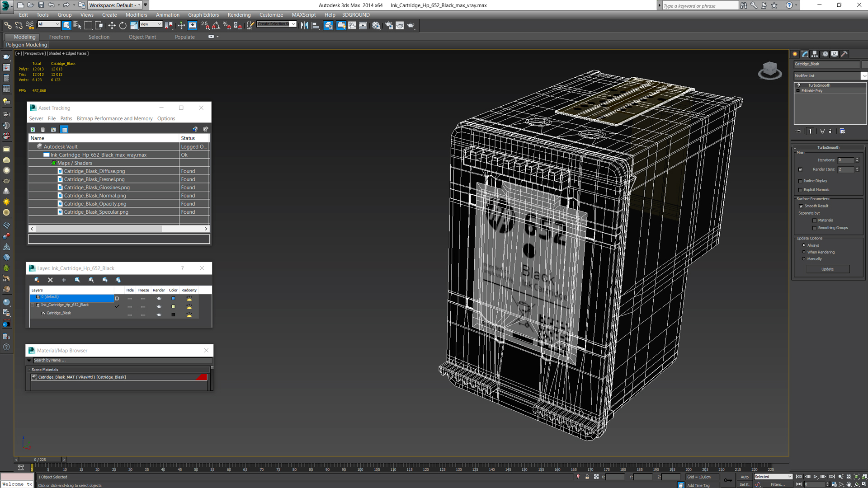Toggle the Render Iters checkbox

(x=800, y=169)
